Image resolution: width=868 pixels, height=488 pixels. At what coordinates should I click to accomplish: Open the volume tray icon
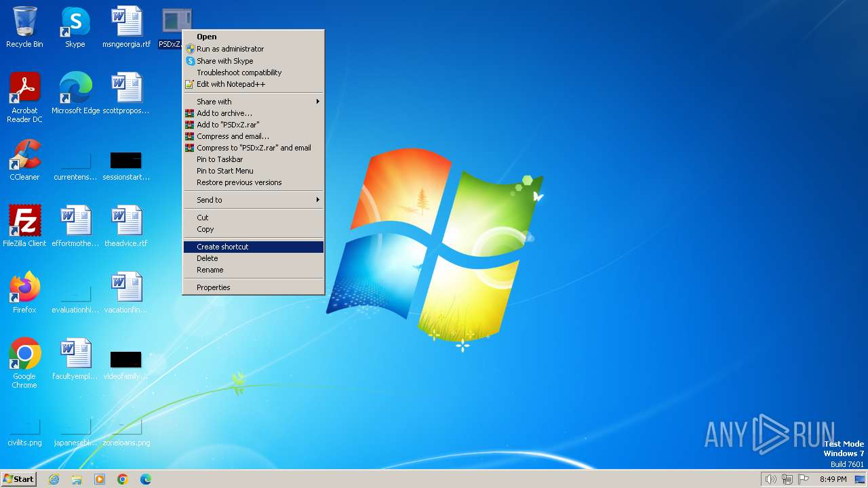[771, 479]
